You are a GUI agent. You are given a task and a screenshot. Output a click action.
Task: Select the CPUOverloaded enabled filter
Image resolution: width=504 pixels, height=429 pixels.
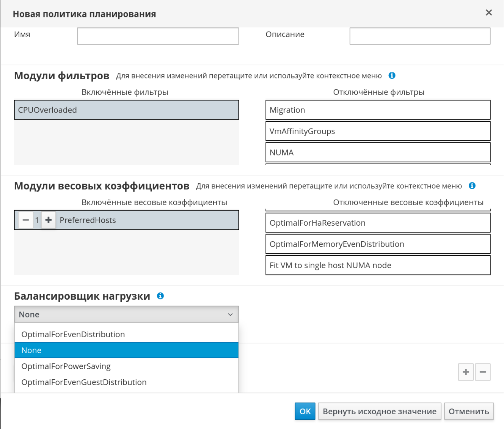[x=126, y=110]
